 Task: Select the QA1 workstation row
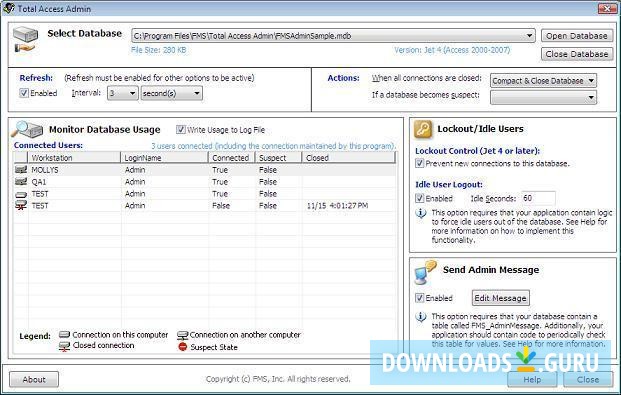point(205,181)
